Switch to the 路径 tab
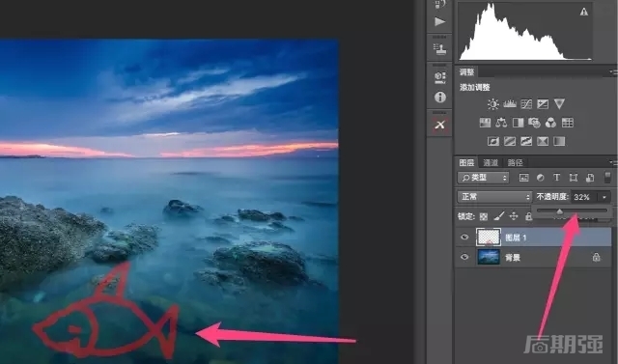The image size is (618, 364). pyautogui.click(x=515, y=162)
